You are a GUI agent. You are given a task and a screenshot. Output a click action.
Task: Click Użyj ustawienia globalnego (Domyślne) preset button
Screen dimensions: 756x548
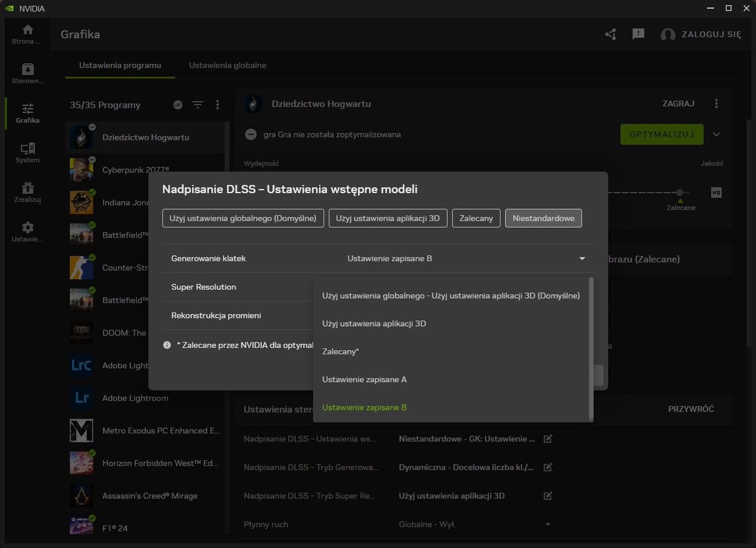tap(243, 218)
